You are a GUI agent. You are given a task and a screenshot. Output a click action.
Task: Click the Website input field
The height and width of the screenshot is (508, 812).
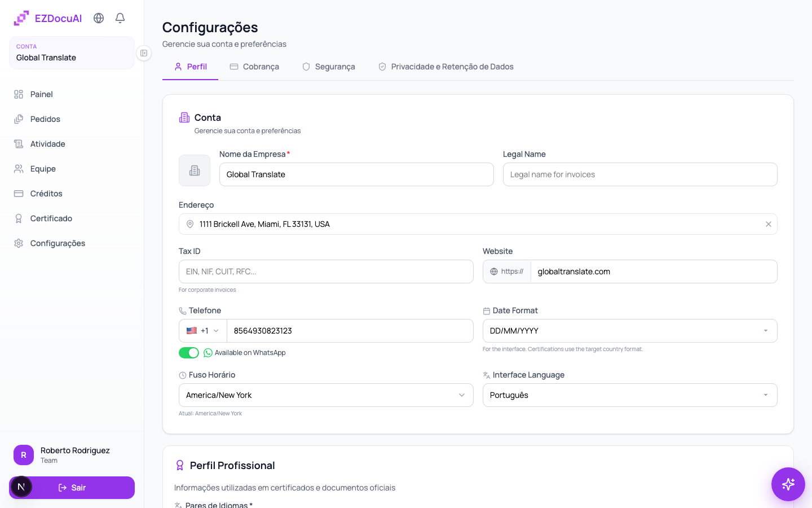coord(654,271)
